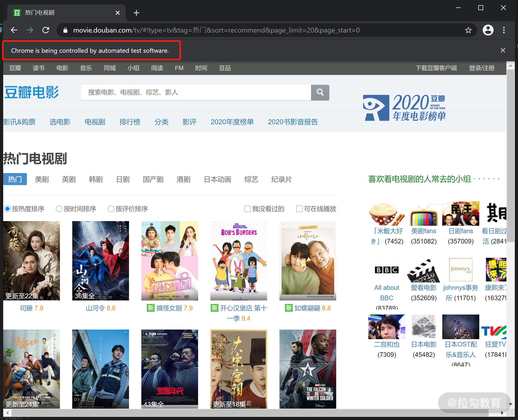Reload the page with the refresh icon

pyautogui.click(x=46, y=30)
